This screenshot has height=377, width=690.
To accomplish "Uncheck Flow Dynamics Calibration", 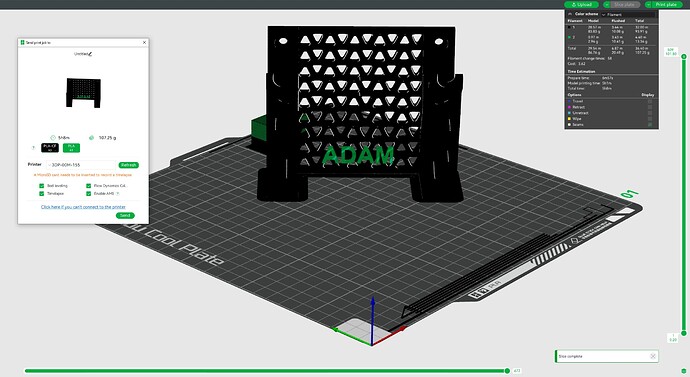I will tap(88, 186).
